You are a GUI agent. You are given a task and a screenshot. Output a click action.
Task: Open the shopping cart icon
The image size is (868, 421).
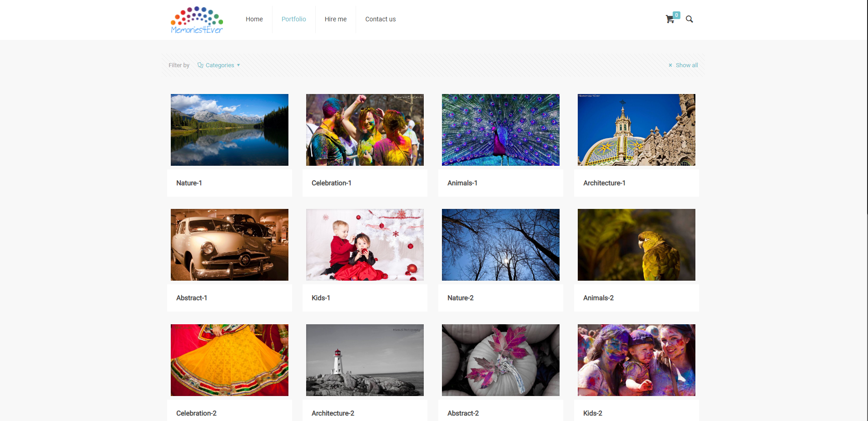coord(670,19)
